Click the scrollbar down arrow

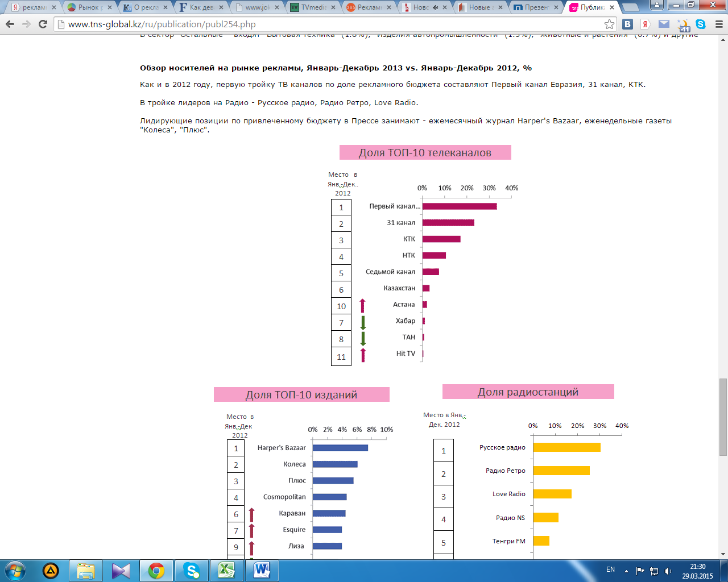723,554
